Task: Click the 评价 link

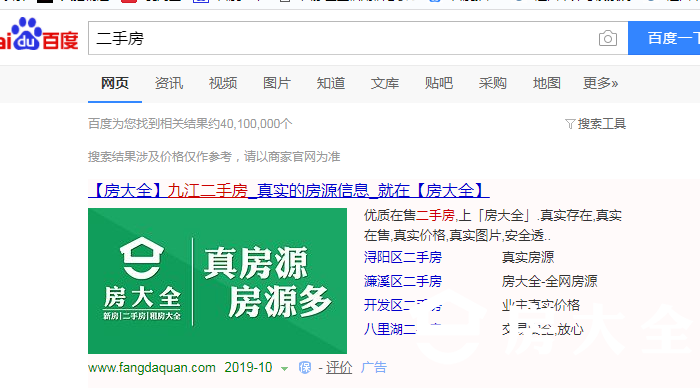Action: 339,367
